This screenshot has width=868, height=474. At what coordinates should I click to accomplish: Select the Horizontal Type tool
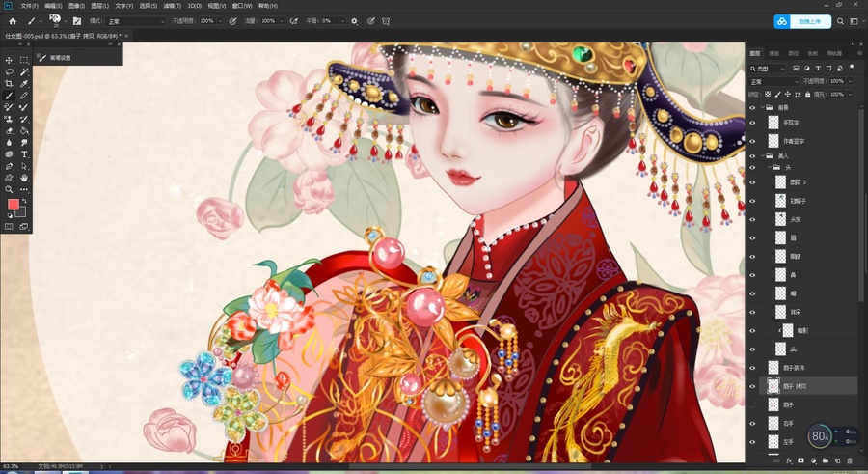(24, 154)
